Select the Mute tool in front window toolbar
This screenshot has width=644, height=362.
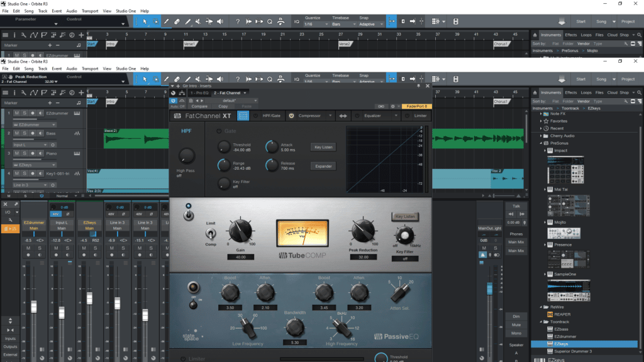(198, 79)
